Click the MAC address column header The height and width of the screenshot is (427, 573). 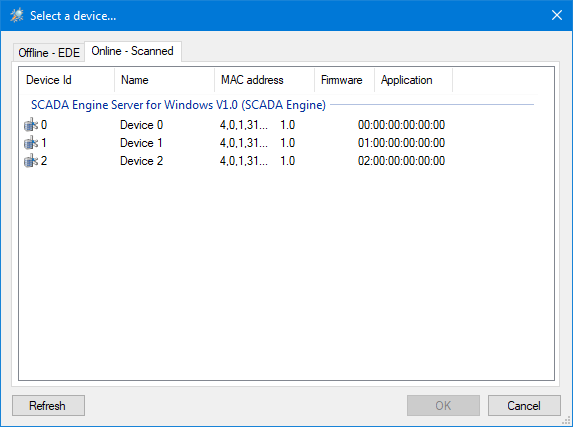(x=264, y=80)
